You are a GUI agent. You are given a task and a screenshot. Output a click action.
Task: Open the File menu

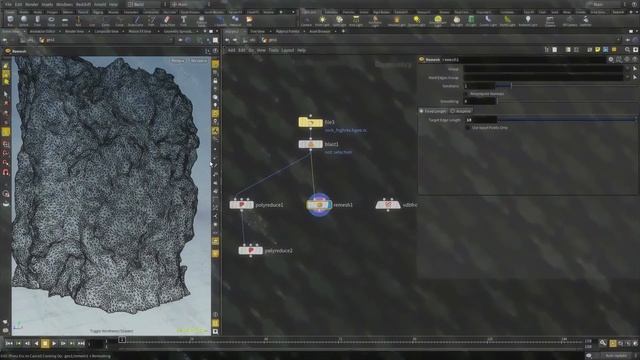pyautogui.click(x=8, y=4)
